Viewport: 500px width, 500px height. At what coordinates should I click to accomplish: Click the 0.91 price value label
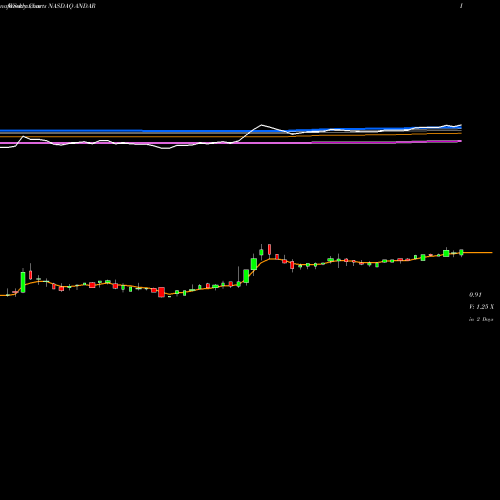pyautogui.click(x=475, y=295)
